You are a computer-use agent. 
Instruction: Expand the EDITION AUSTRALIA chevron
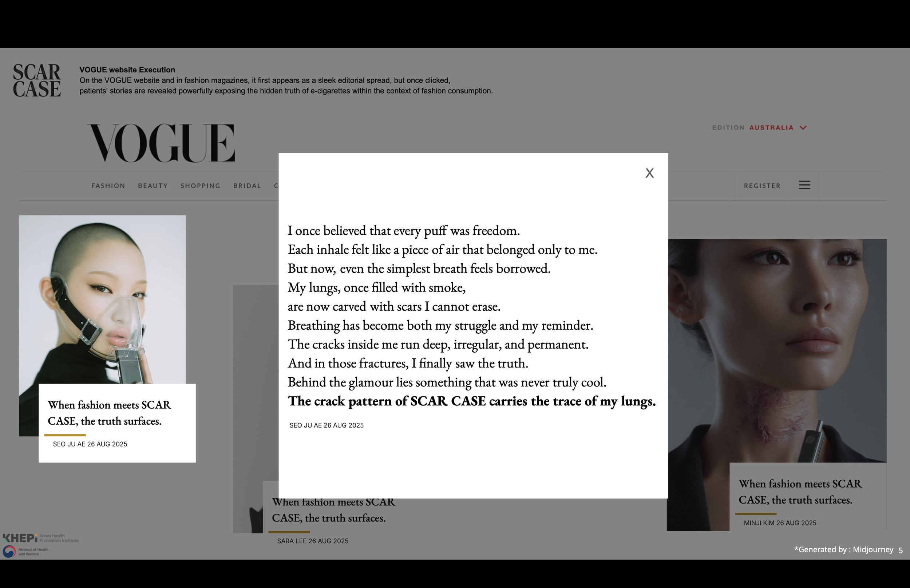pyautogui.click(x=803, y=127)
